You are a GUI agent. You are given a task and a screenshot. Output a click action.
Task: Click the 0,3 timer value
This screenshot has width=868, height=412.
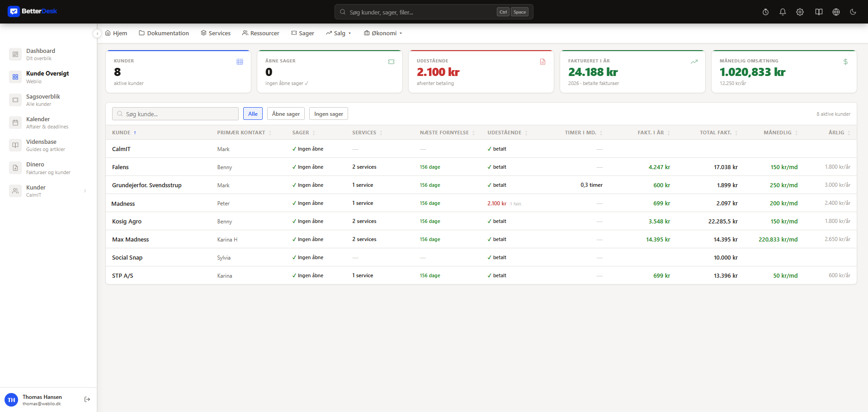coord(591,185)
